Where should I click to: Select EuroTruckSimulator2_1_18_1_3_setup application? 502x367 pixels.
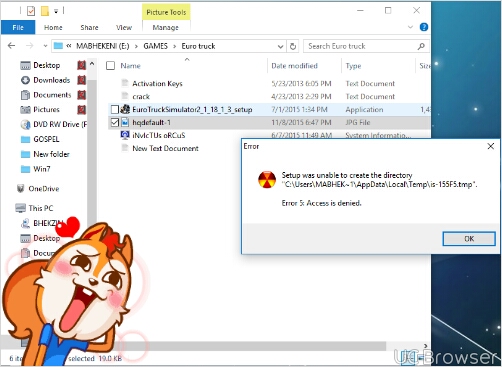(192, 109)
